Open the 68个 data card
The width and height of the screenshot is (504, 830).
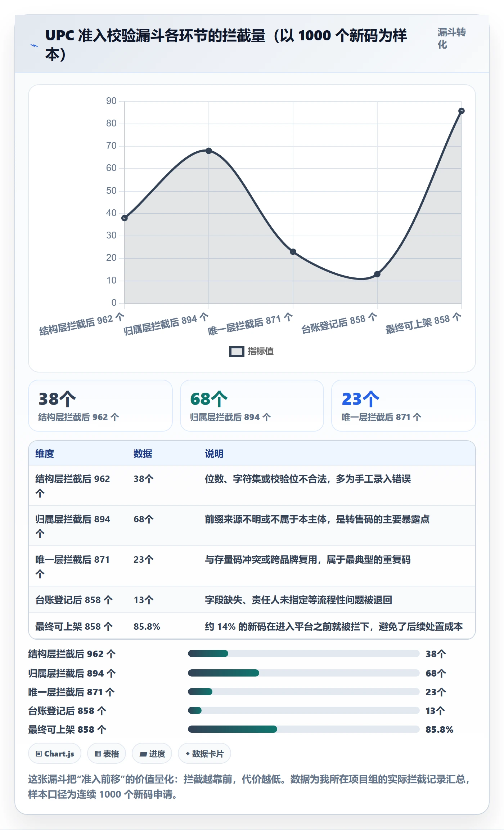pyautogui.click(x=252, y=406)
